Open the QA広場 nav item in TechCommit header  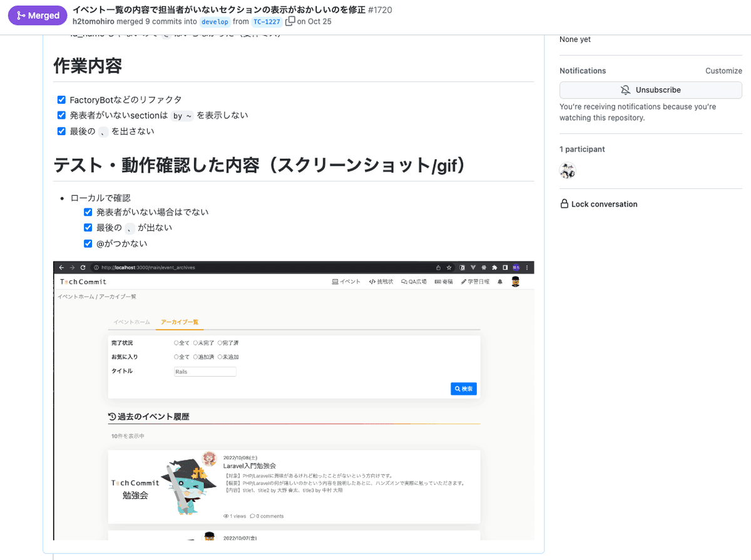click(x=414, y=282)
